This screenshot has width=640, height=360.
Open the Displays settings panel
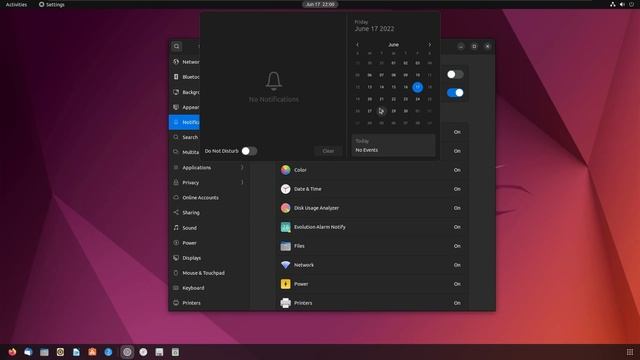tap(209, 258)
